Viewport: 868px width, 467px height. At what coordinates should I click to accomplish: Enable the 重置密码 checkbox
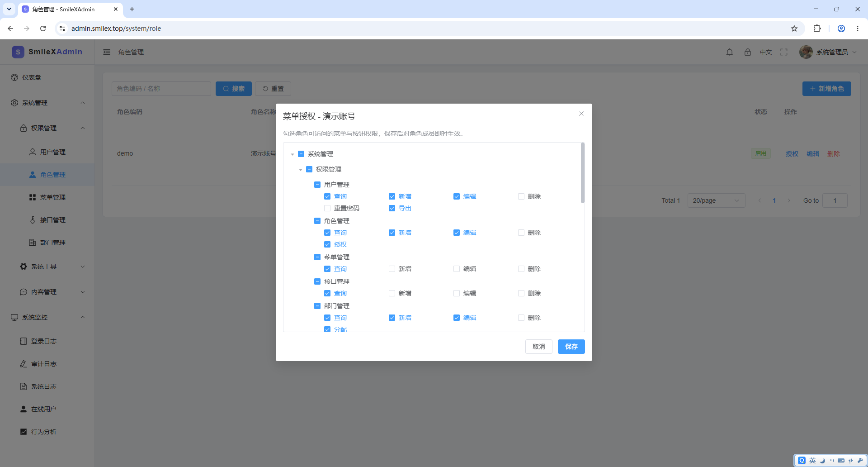coord(327,208)
